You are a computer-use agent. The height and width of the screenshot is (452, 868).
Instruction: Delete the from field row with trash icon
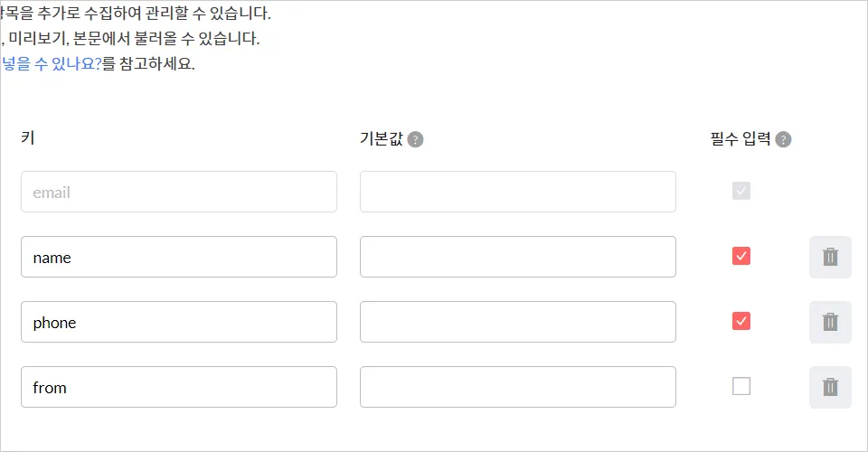tap(830, 387)
